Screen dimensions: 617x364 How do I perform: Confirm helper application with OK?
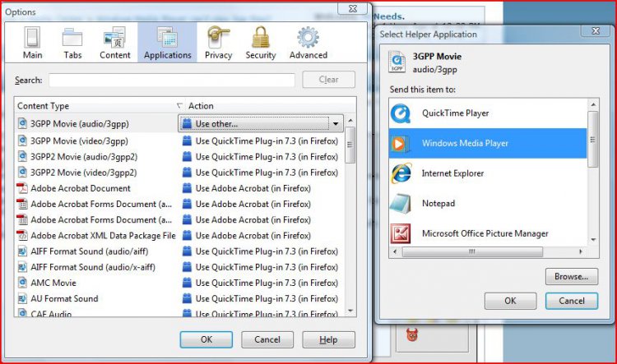coord(510,301)
